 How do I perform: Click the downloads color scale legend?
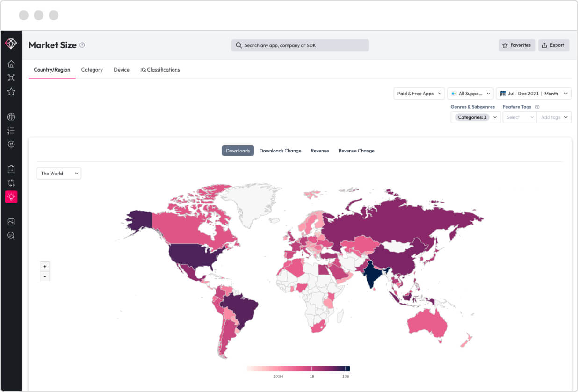click(298, 369)
